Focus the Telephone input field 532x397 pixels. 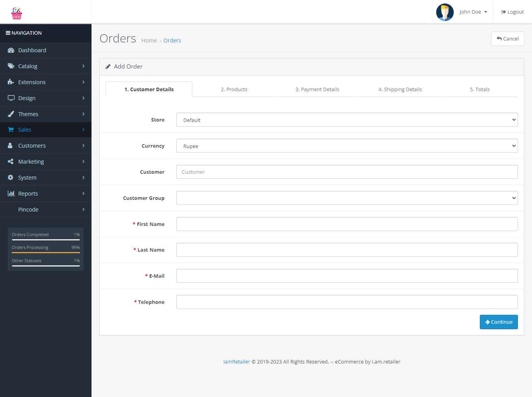(x=347, y=302)
